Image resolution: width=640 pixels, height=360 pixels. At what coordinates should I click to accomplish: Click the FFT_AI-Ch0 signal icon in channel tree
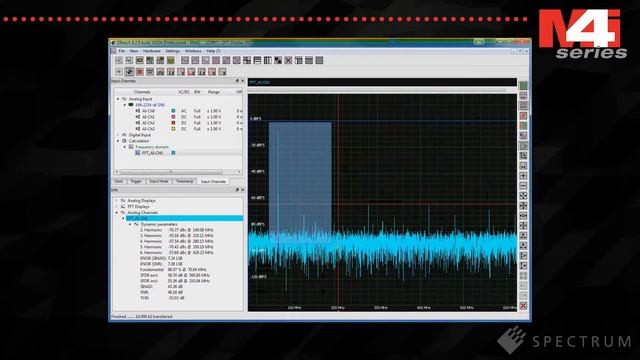[x=138, y=153]
